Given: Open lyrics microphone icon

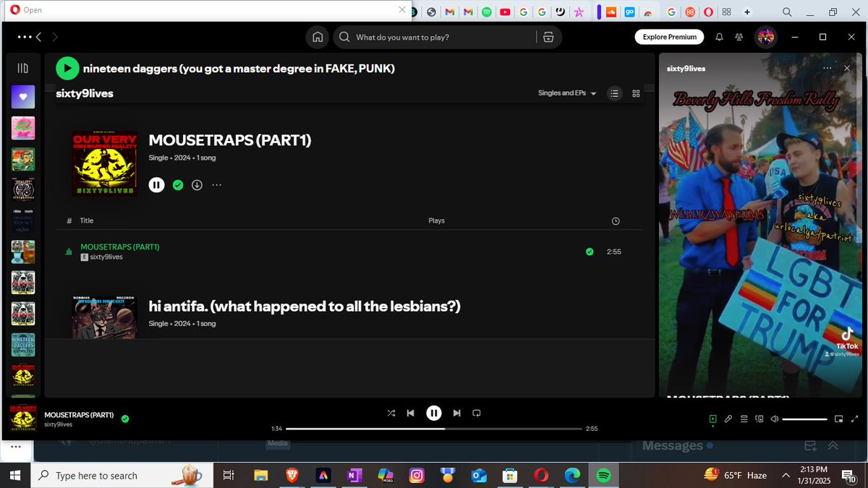Looking at the screenshot, I should click(x=728, y=419).
